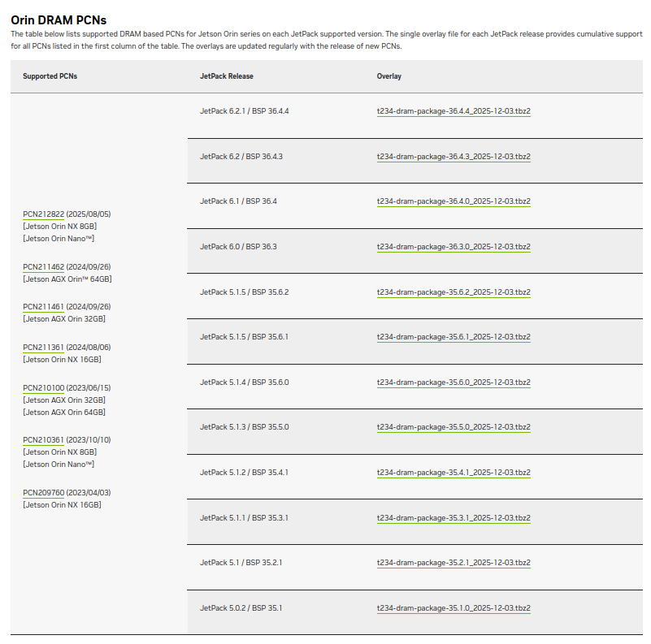This screenshot has height=644, width=651.
Task: Click the Orin DRAM PCNs heading
Action: [x=59, y=19]
